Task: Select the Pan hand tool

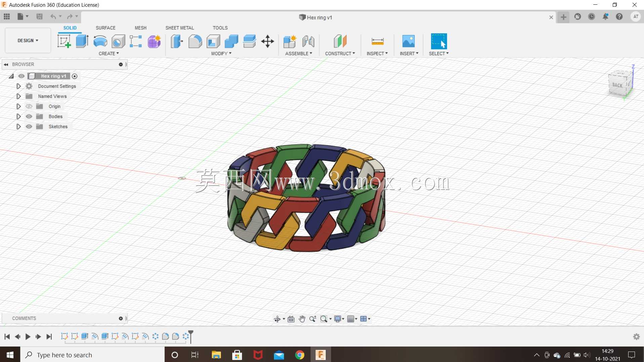Action: 302,319
